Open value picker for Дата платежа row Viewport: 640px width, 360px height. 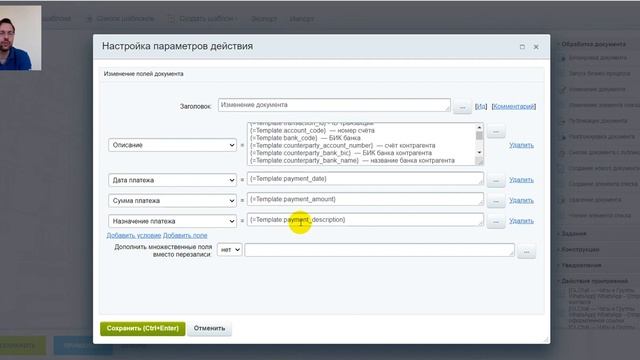tap(496, 180)
